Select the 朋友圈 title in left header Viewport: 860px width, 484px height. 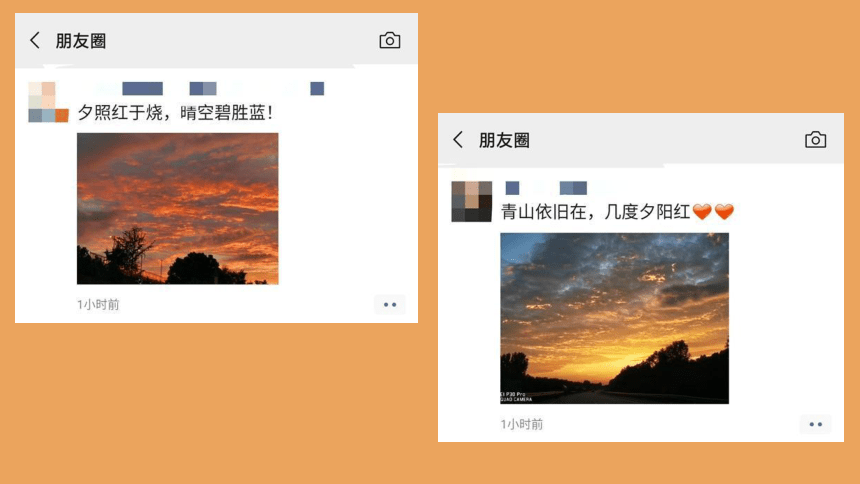coord(81,41)
